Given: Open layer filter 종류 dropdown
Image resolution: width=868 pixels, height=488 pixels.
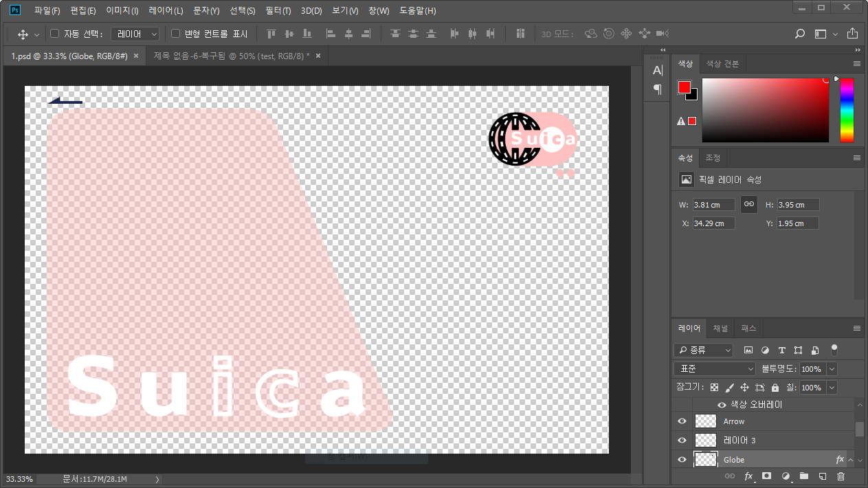Looking at the screenshot, I should pos(704,350).
